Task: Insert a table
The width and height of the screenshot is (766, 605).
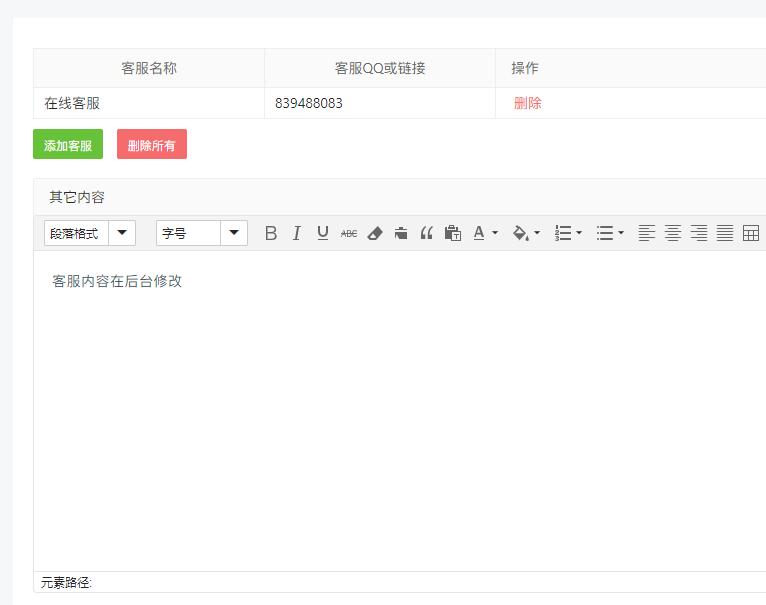Action: 750,233
